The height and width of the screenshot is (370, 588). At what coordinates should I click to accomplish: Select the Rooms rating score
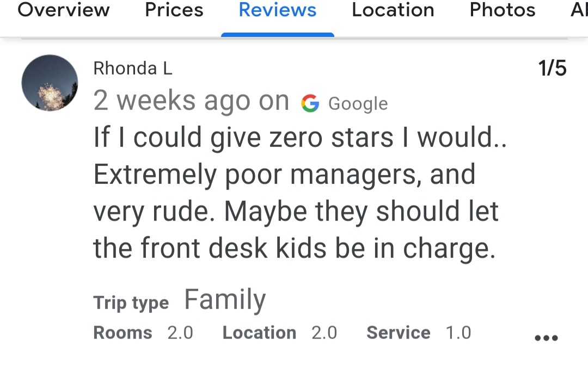[x=181, y=332]
